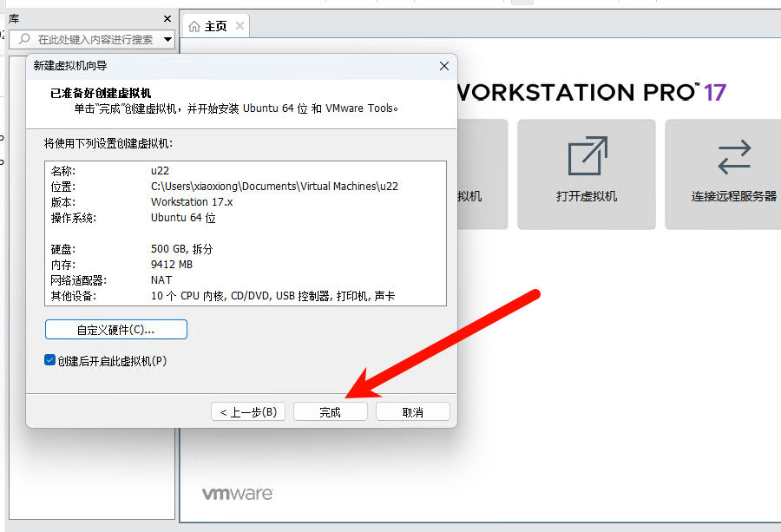Select the name value u22

click(160, 171)
